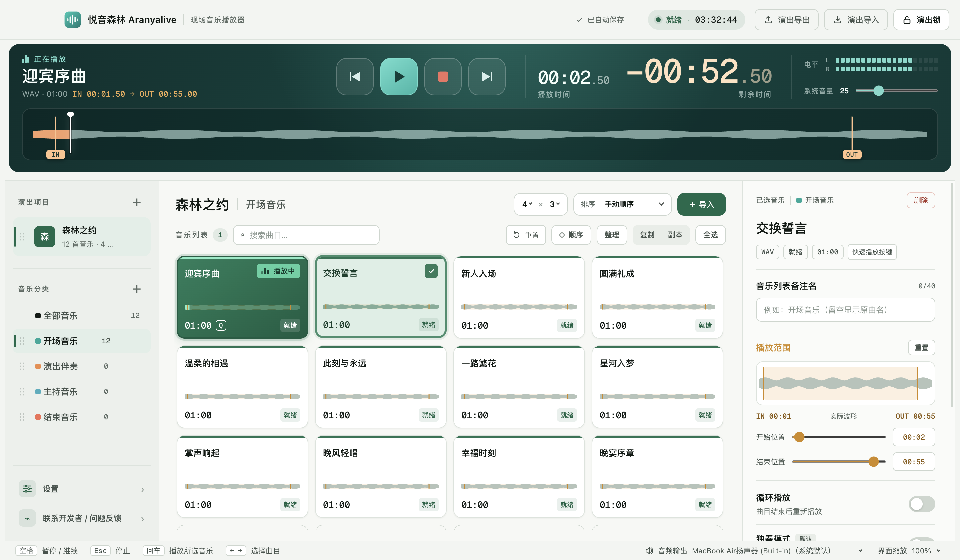Image resolution: width=960 pixels, height=560 pixels.
Task: Click the plus icon next to 音乐分类
Action: (137, 289)
